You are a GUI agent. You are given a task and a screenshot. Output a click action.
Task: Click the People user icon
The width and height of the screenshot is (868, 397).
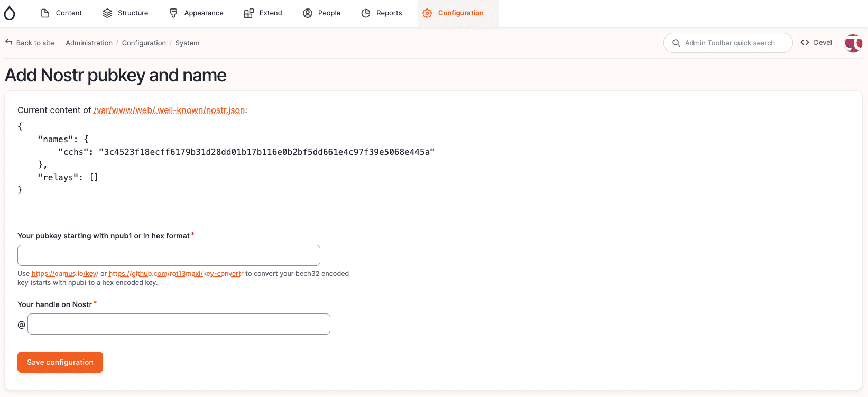[x=308, y=13]
